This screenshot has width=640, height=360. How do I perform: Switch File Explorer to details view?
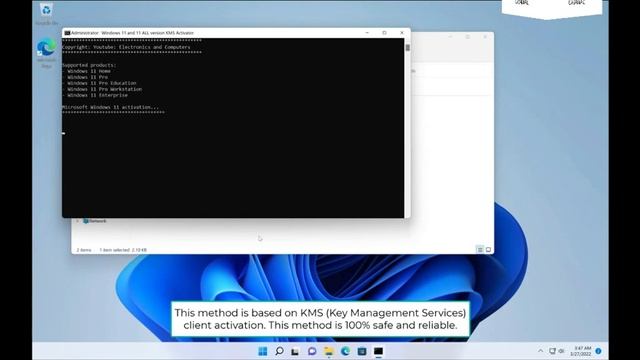(x=480, y=249)
